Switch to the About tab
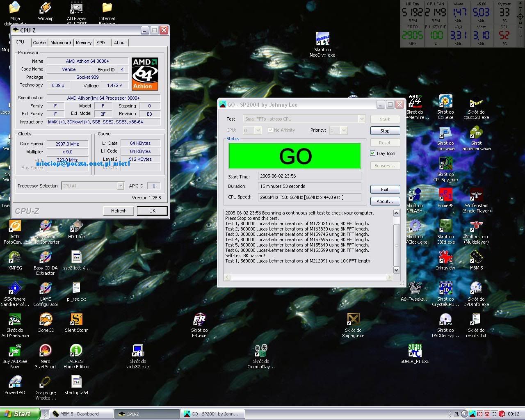The height and width of the screenshot is (420, 525). coord(120,43)
